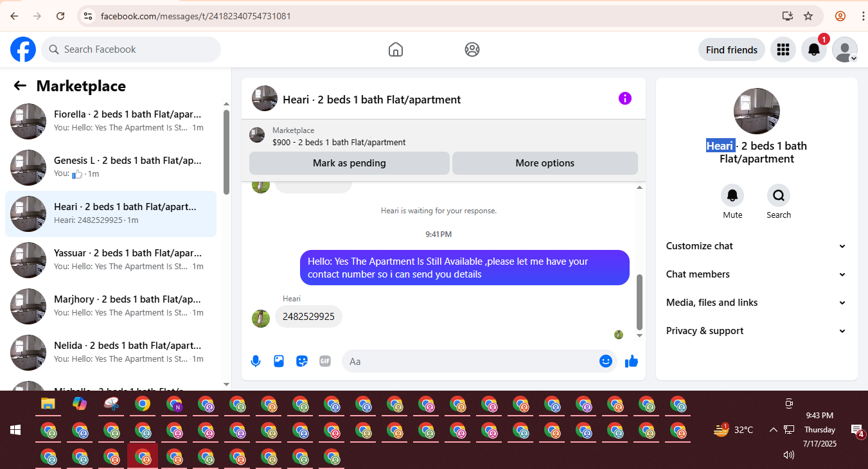Open Chrome three-dot menu
This screenshot has width=868, height=469.
862,16
